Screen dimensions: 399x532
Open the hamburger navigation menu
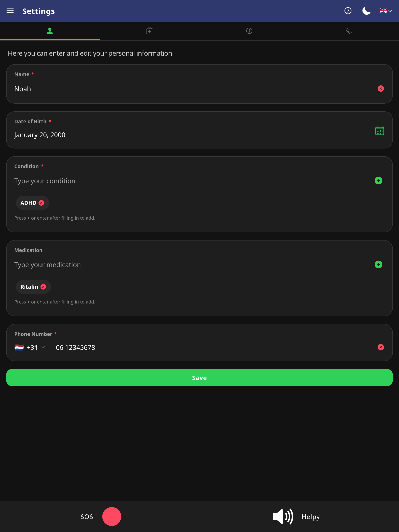[10, 11]
